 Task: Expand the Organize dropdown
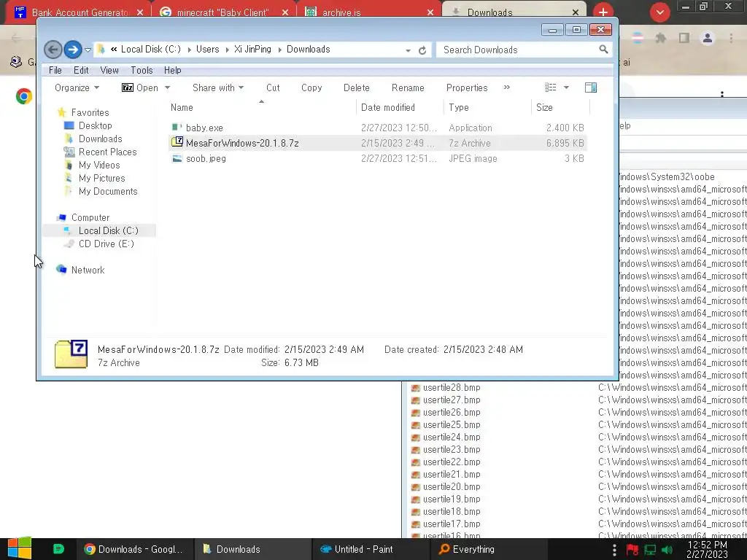pos(77,87)
